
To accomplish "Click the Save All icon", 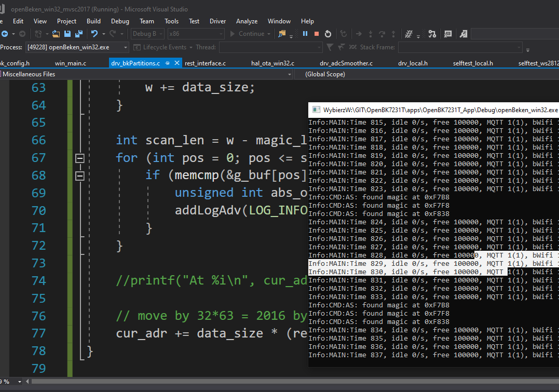I will pyautogui.click(x=78, y=34).
